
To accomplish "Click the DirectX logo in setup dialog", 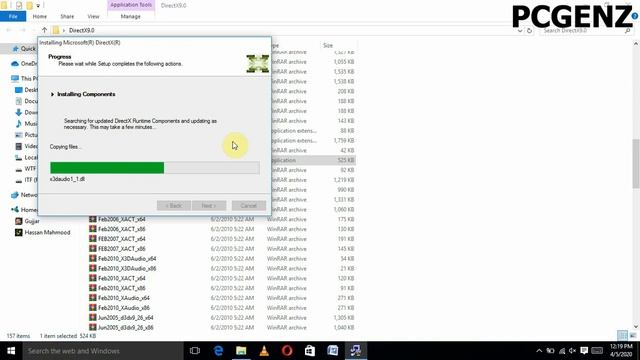I will 258,64.
